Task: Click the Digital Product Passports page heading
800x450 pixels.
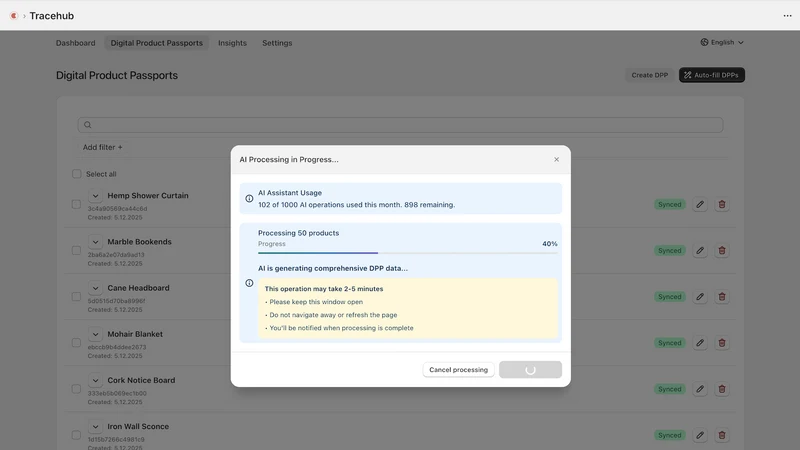Action: (117, 76)
